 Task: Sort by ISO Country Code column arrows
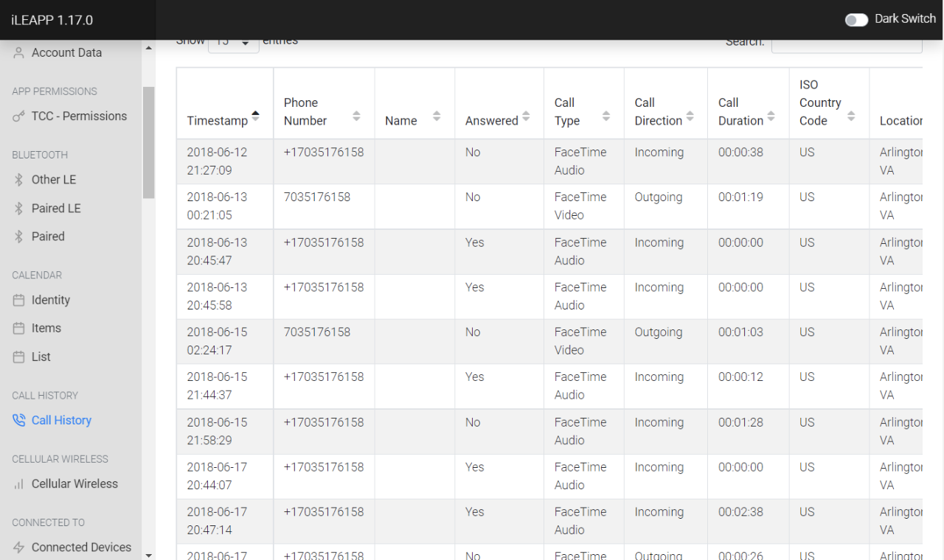pyautogui.click(x=851, y=116)
